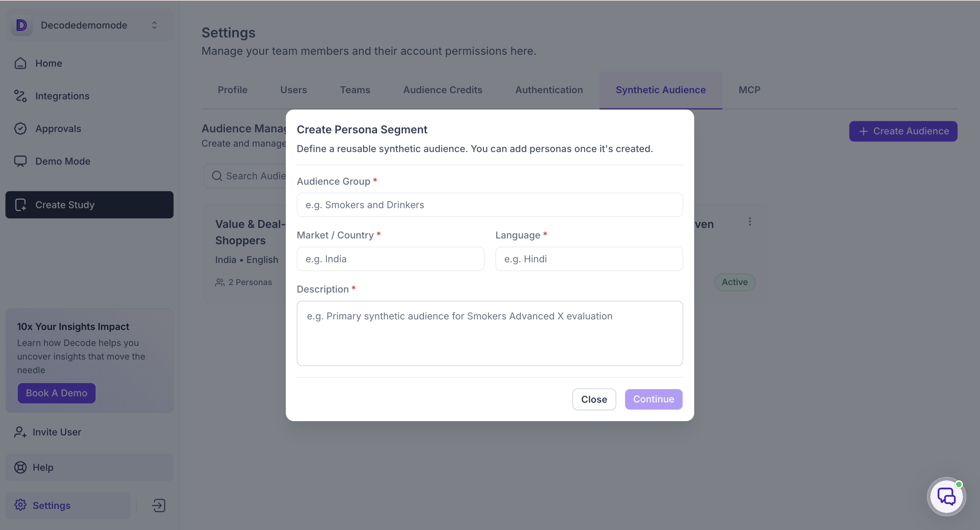The height and width of the screenshot is (530, 980).
Task: Click the Invite User person-plus icon
Action: (x=20, y=432)
